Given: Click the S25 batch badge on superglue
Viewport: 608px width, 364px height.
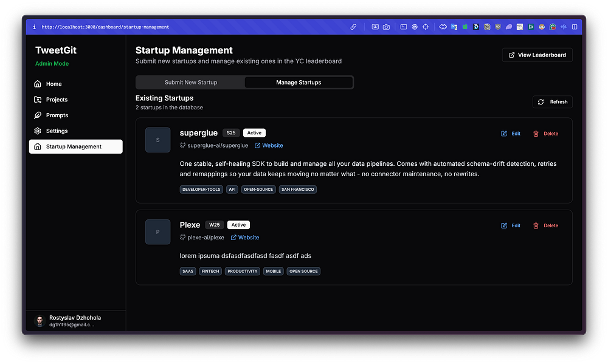Looking at the screenshot, I should pos(231,132).
